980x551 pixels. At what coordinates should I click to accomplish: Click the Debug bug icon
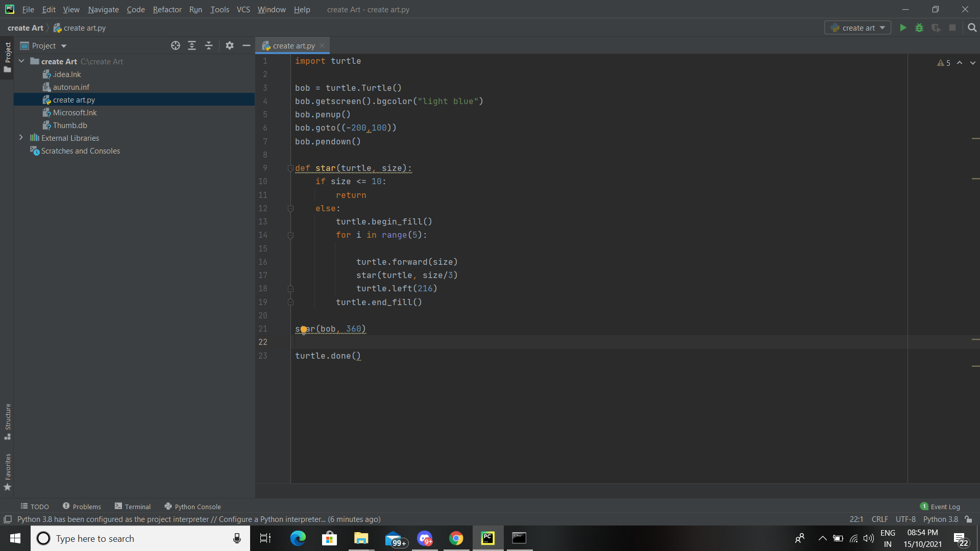point(919,28)
